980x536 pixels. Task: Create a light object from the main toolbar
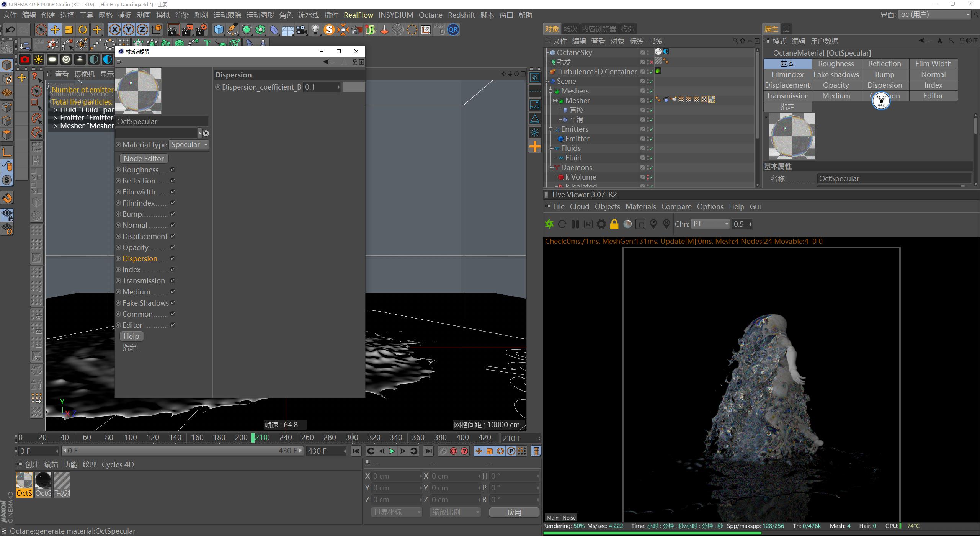315,29
